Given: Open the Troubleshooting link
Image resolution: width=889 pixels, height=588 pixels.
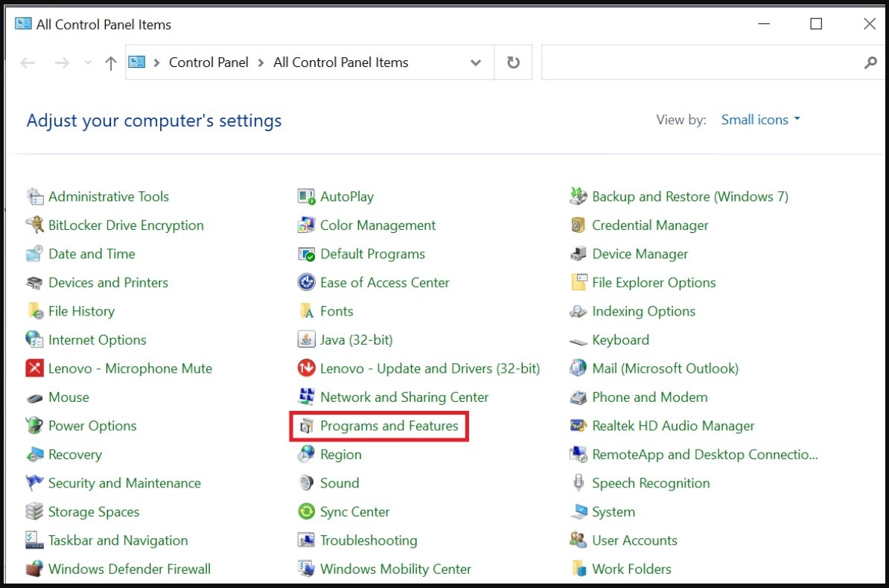Looking at the screenshot, I should point(369,540).
